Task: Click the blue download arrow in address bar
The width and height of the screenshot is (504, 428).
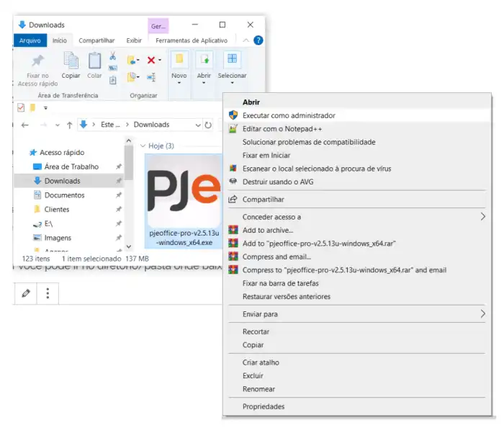Action: click(84, 125)
